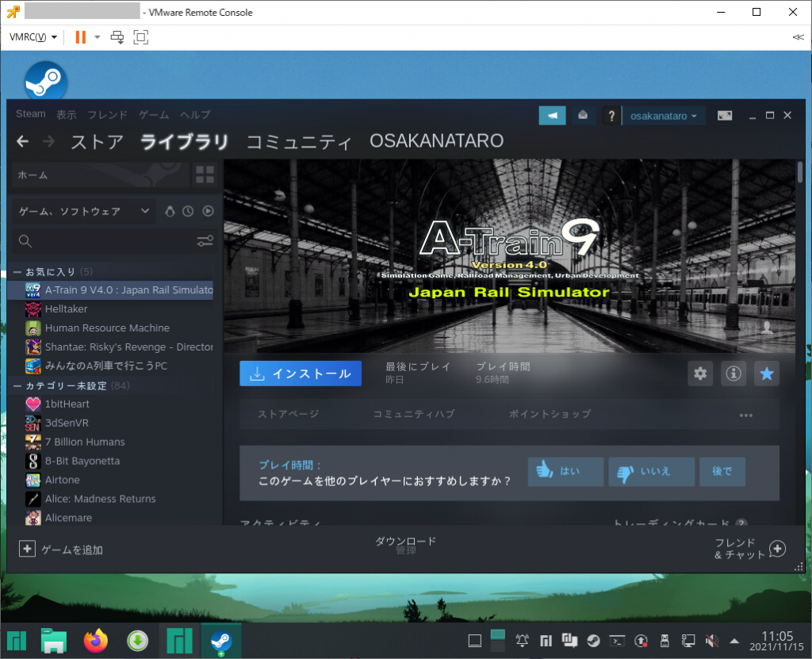Open the ゲーム menu

(154, 114)
